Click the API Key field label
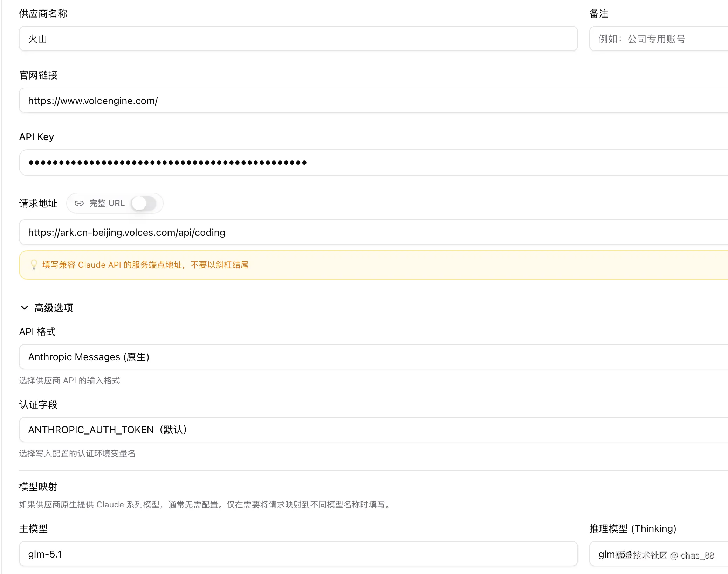The width and height of the screenshot is (728, 574). pos(36,137)
